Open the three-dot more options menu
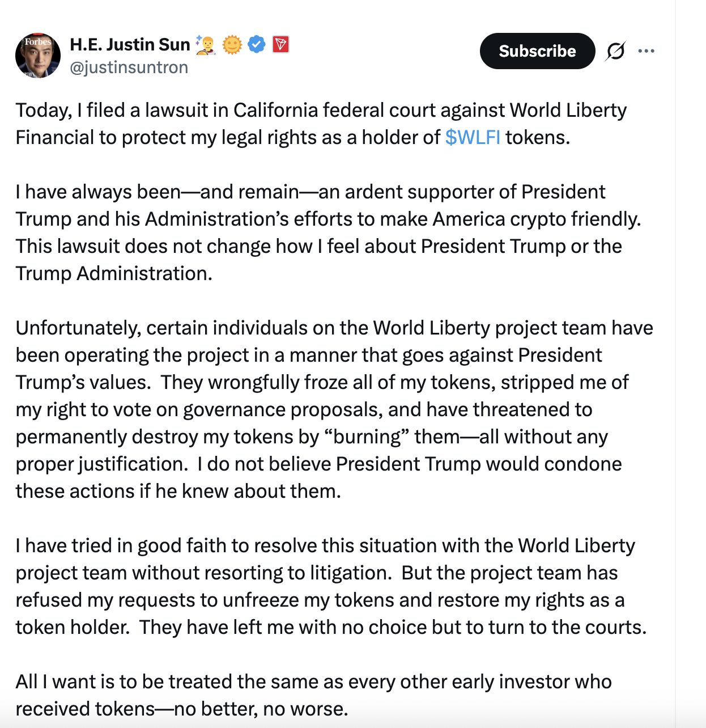Screen dimensions: 706x728 click(646, 51)
